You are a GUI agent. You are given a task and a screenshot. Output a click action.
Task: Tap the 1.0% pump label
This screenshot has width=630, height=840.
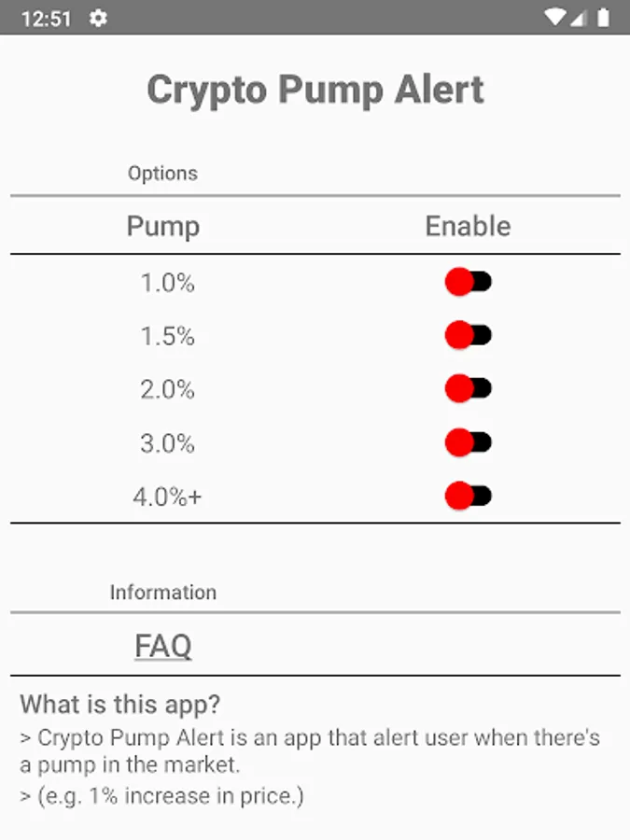tap(167, 283)
